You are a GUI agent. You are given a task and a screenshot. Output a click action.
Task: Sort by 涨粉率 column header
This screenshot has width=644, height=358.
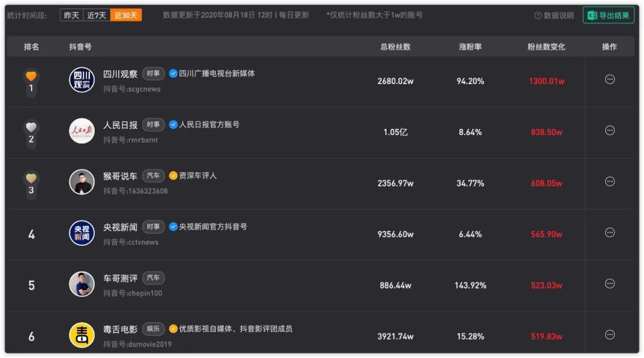click(470, 47)
